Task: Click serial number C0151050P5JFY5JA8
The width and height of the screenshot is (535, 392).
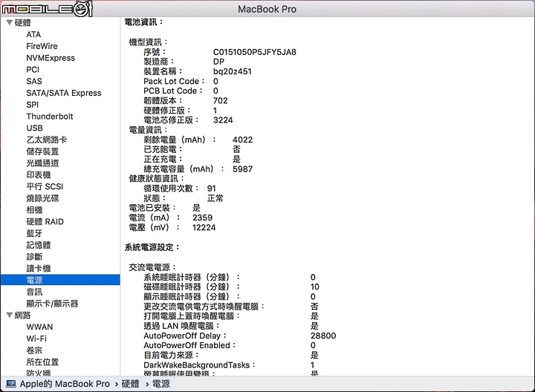Action: (x=255, y=52)
